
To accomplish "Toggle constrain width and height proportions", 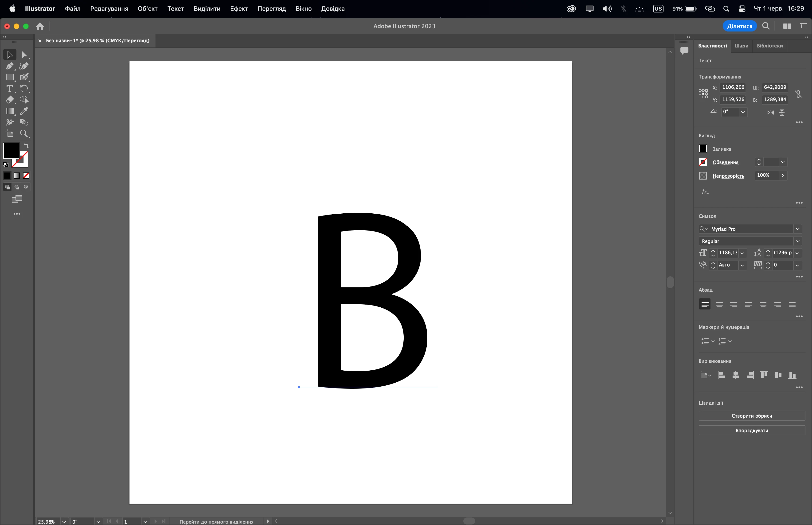I will tap(798, 94).
